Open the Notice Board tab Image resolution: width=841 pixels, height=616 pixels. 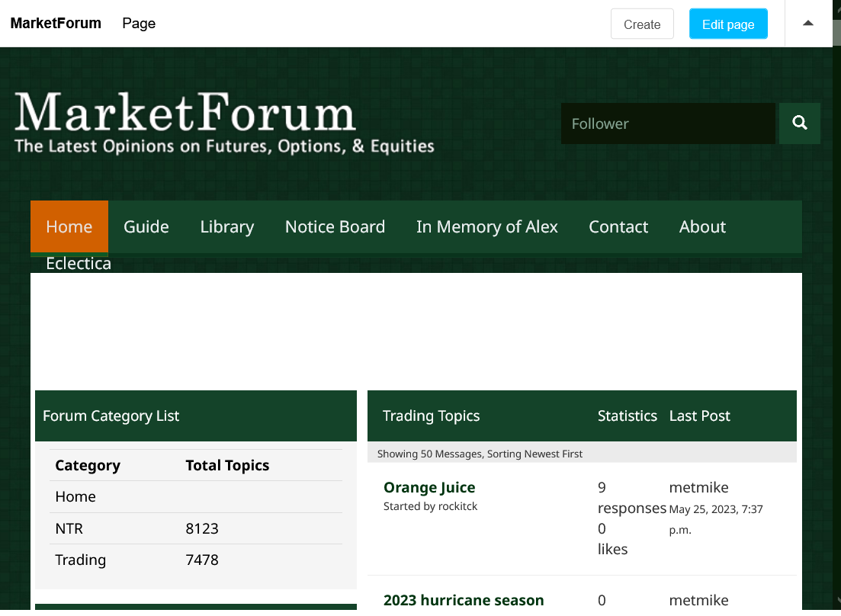335,226
